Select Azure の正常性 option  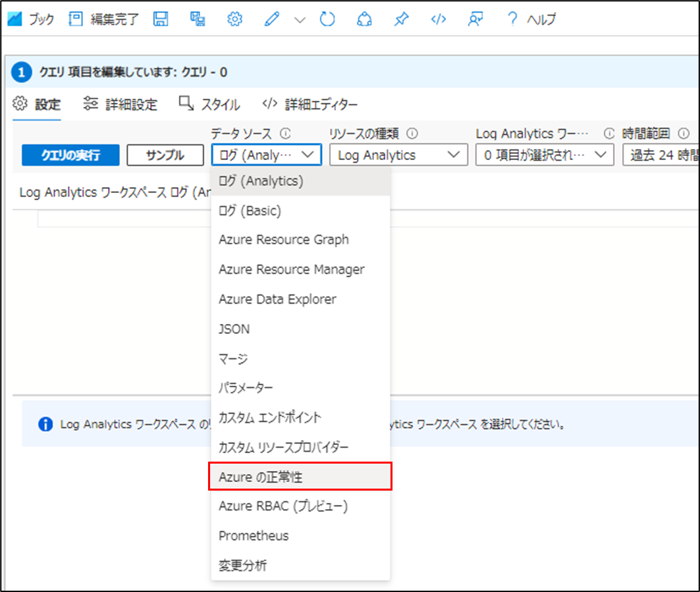point(300,477)
